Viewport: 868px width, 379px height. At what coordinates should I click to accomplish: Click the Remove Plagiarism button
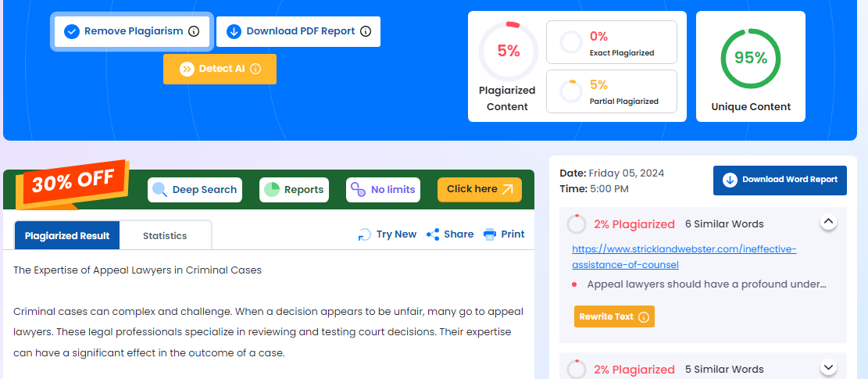(x=131, y=31)
